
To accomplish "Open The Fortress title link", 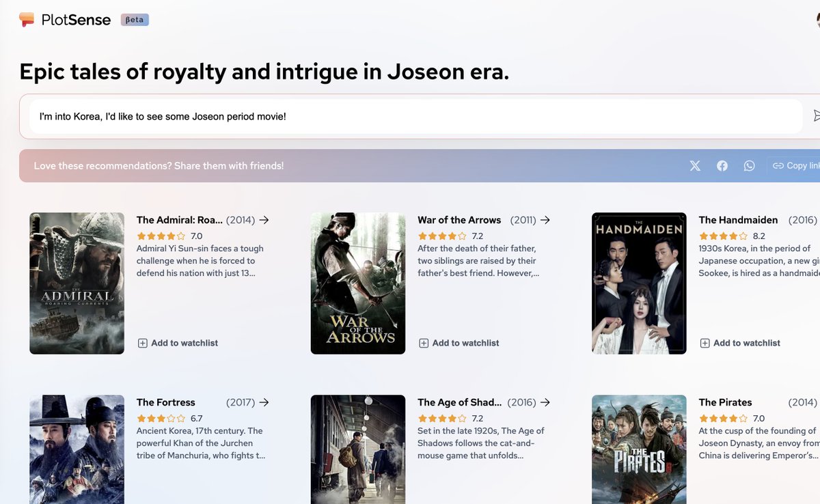I will point(166,402).
